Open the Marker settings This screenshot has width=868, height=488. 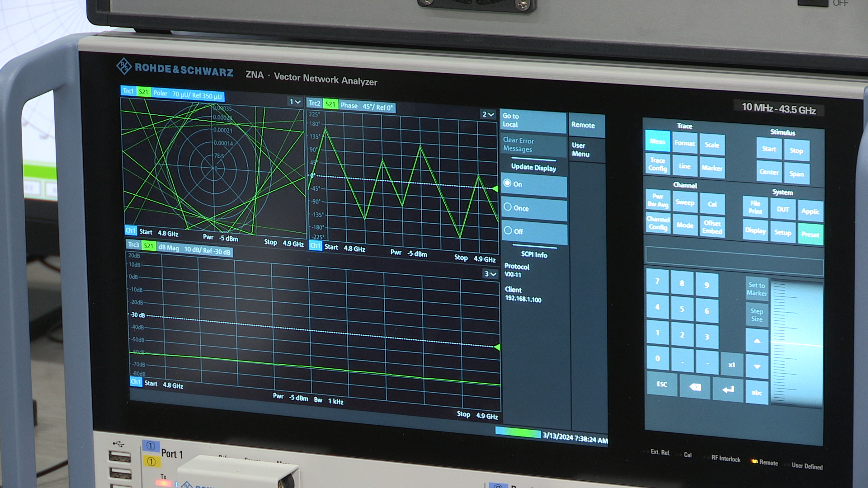(712, 168)
